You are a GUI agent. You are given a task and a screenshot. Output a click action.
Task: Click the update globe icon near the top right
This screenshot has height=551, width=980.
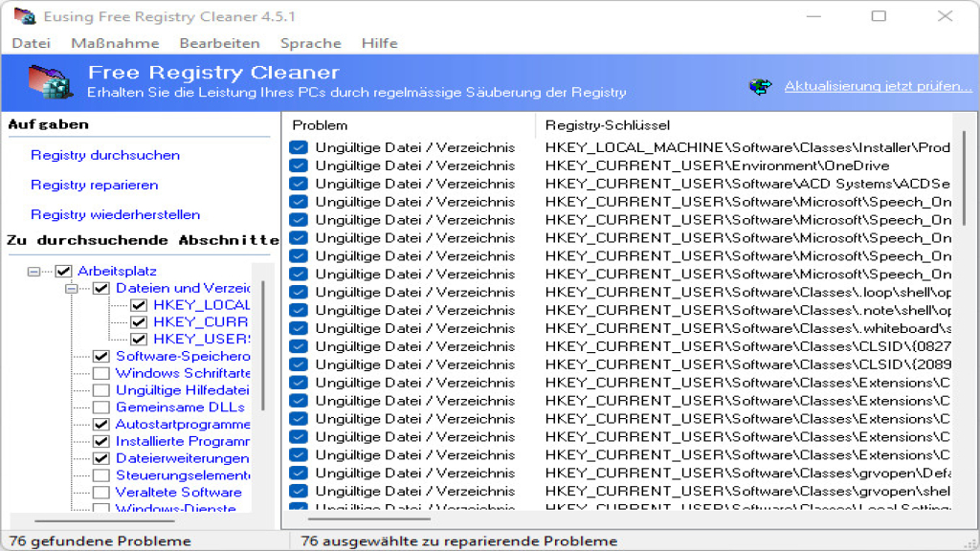point(761,85)
